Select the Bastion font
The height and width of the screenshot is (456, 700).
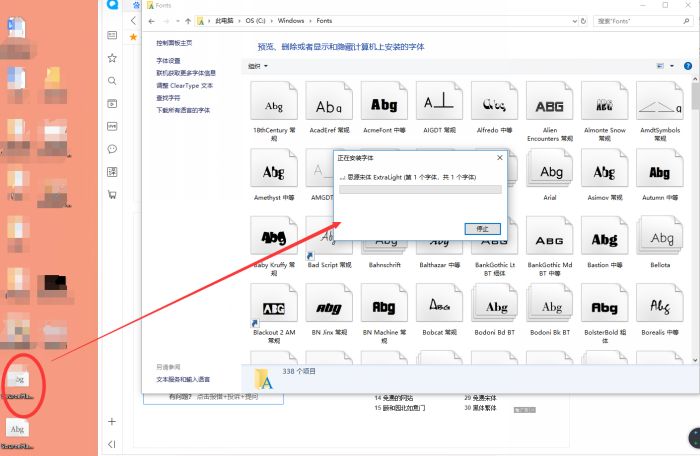604,243
